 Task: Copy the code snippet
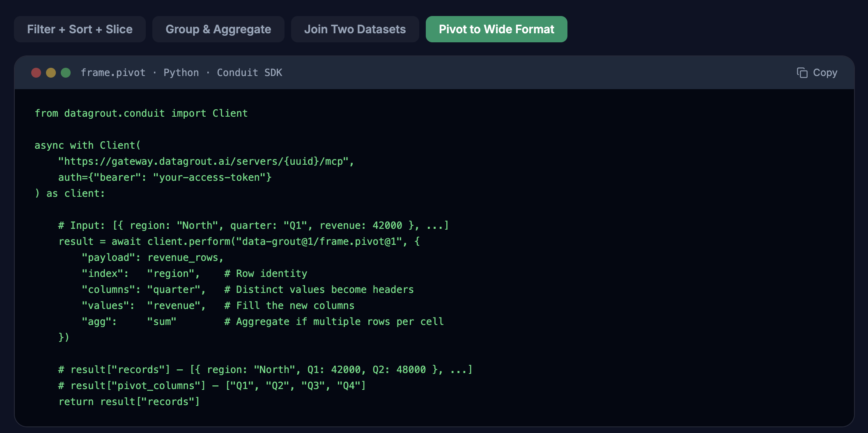pos(817,73)
